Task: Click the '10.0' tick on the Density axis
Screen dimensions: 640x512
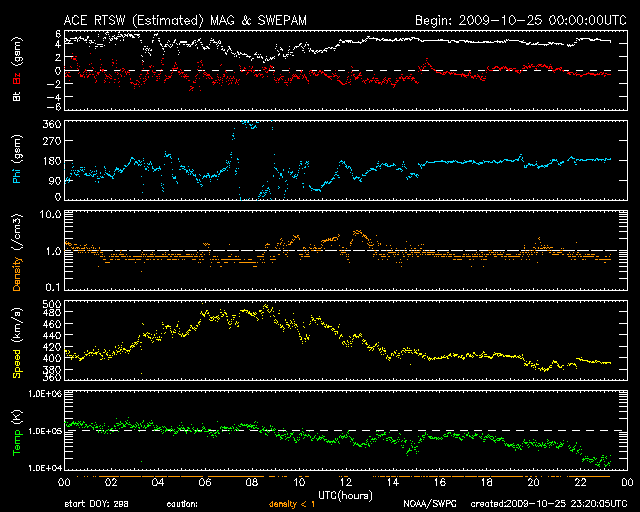Action: [x=50, y=214]
